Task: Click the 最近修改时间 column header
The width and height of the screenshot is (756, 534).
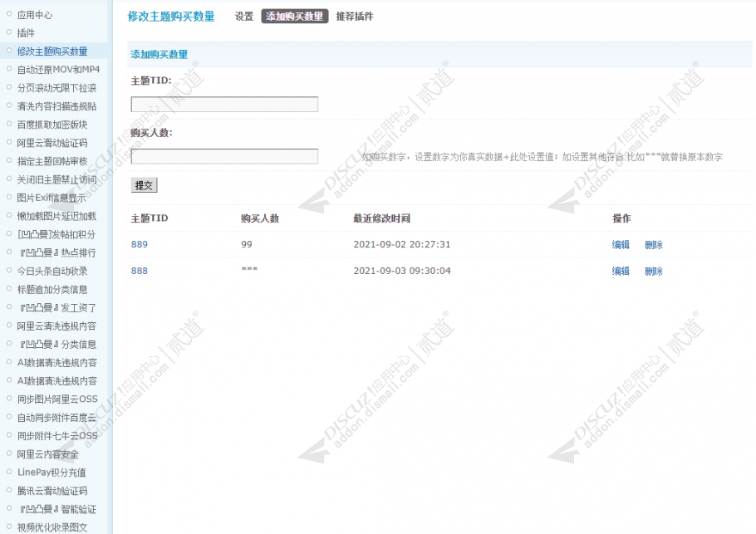Action: 382,218
